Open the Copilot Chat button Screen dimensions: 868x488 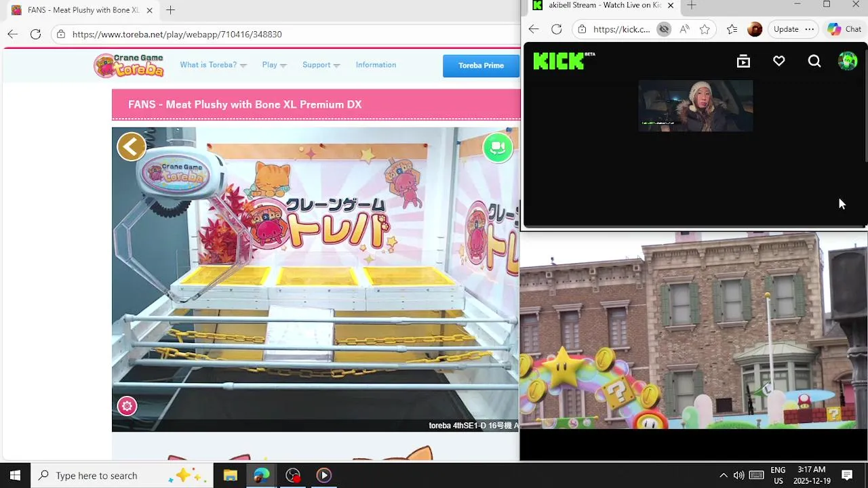pos(844,29)
